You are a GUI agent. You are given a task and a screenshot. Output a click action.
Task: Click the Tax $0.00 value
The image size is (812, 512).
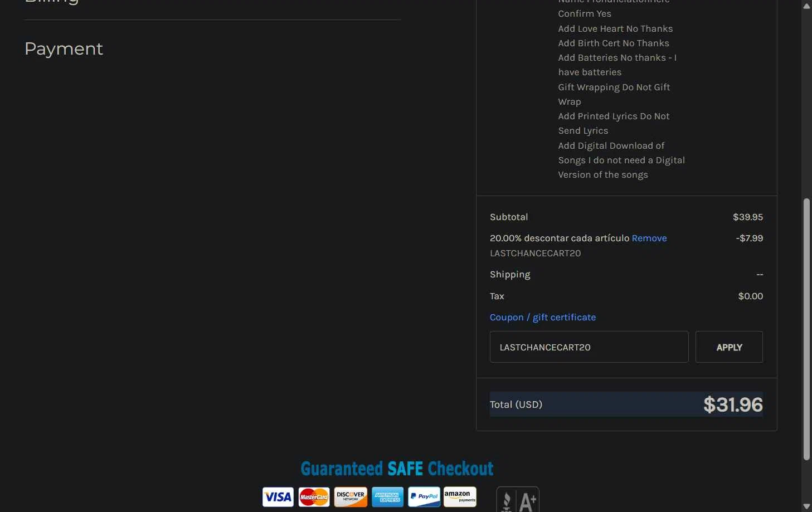(751, 296)
